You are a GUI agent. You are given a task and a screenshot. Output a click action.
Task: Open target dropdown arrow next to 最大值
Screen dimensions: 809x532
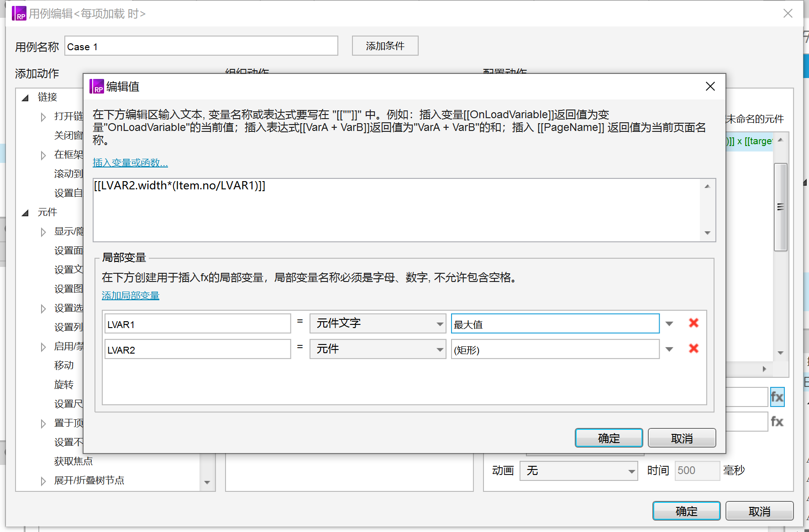669,323
